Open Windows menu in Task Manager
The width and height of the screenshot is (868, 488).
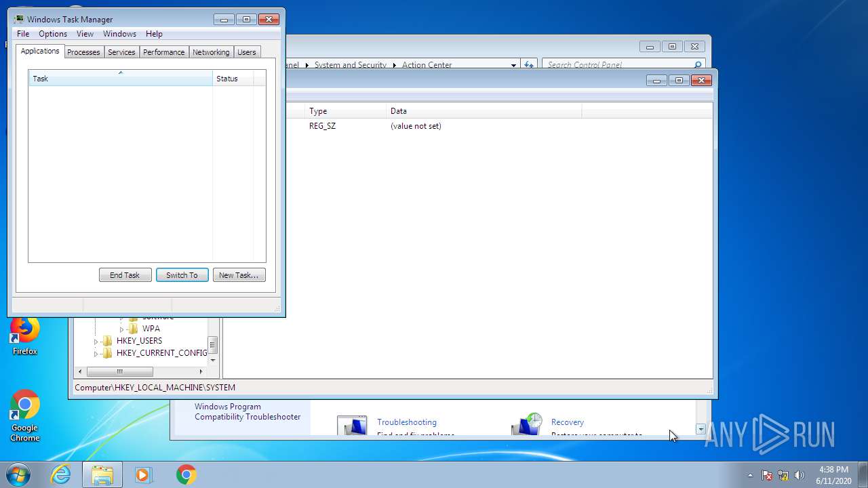click(119, 34)
